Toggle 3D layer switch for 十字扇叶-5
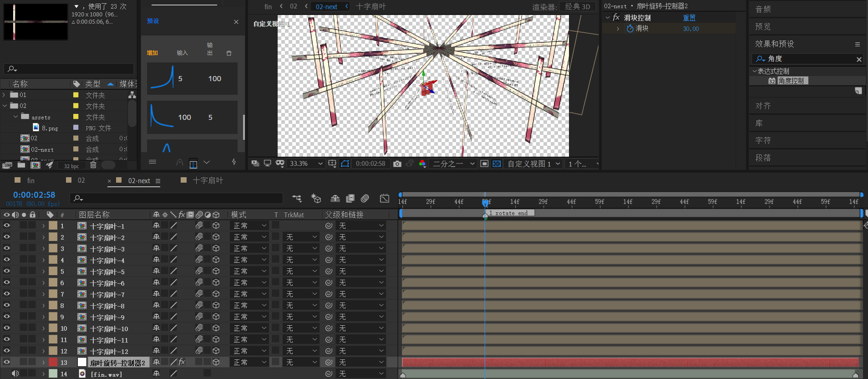The image size is (868, 379). click(216, 271)
